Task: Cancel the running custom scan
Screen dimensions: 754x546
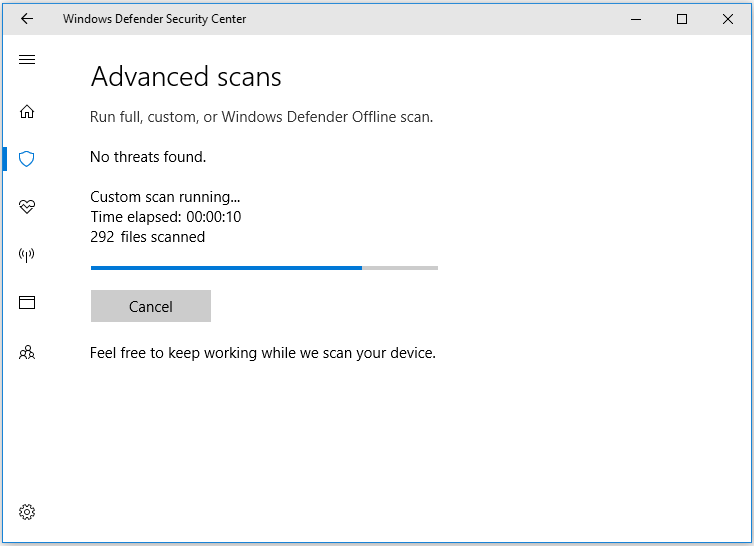Action: (x=151, y=306)
